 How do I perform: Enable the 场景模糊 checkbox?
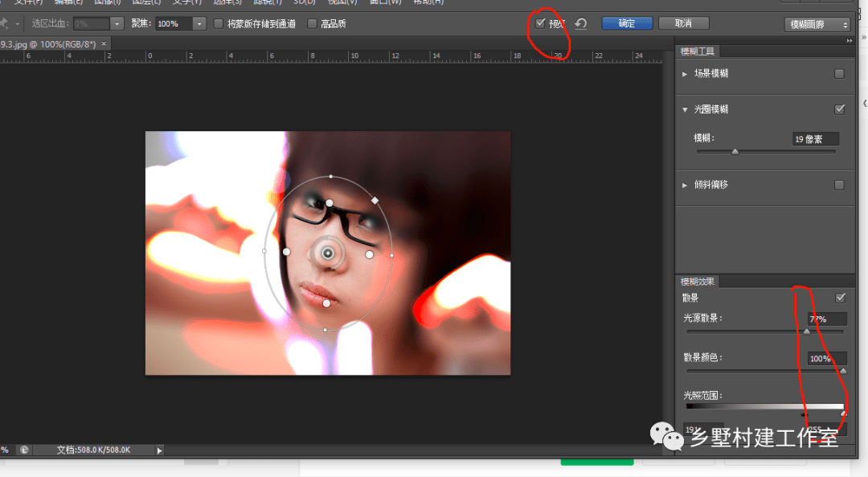pyautogui.click(x=839, y=74)
